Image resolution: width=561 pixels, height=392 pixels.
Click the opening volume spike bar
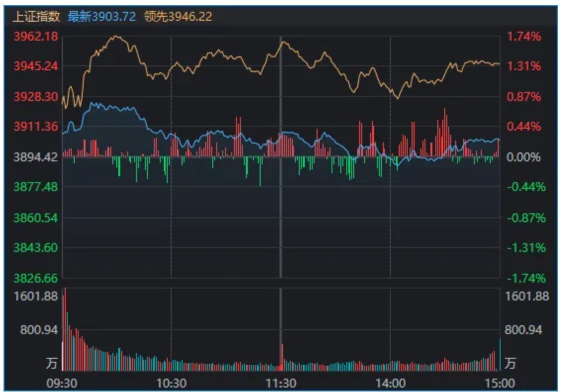[65, 329]
